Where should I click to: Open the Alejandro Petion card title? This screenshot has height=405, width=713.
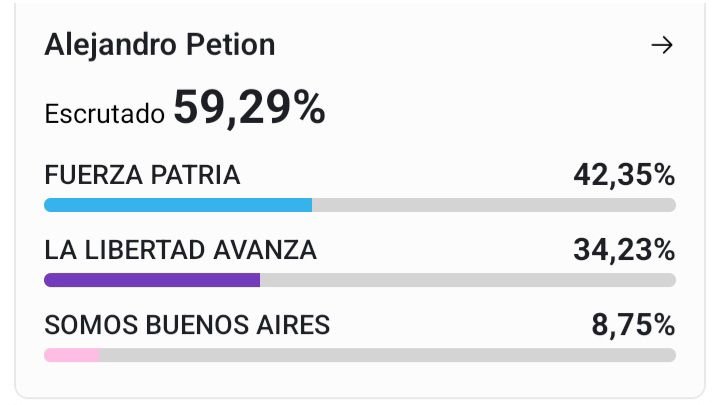[160, 45]
